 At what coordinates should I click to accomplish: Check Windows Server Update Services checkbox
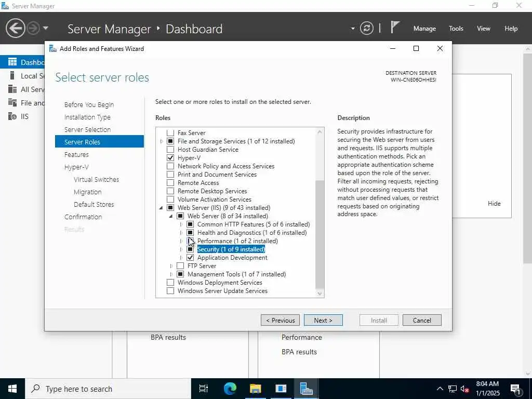click(170, 291)
